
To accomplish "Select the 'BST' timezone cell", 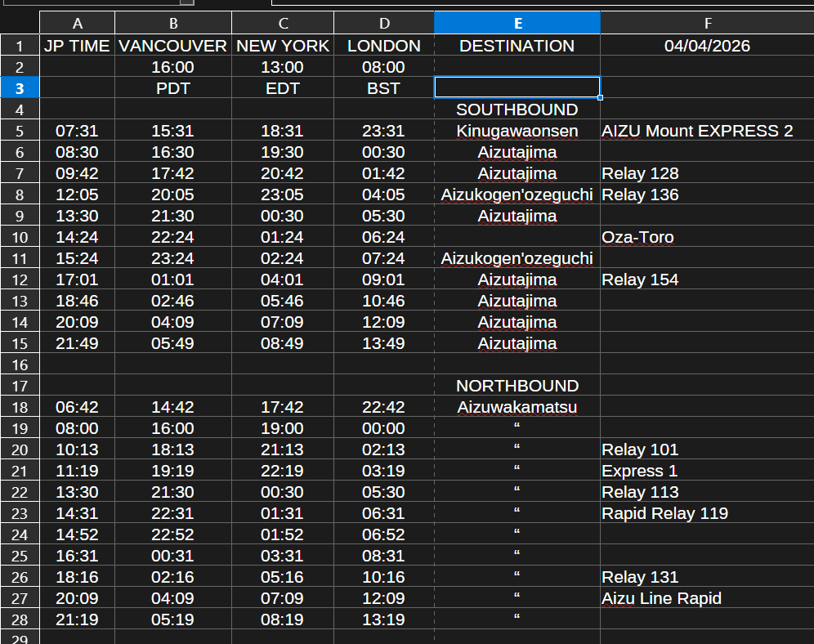I will coord(384,88).
